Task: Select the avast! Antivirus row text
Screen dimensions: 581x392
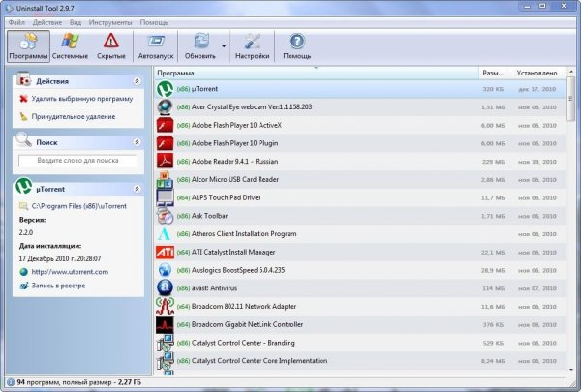Action: (214, 288)
